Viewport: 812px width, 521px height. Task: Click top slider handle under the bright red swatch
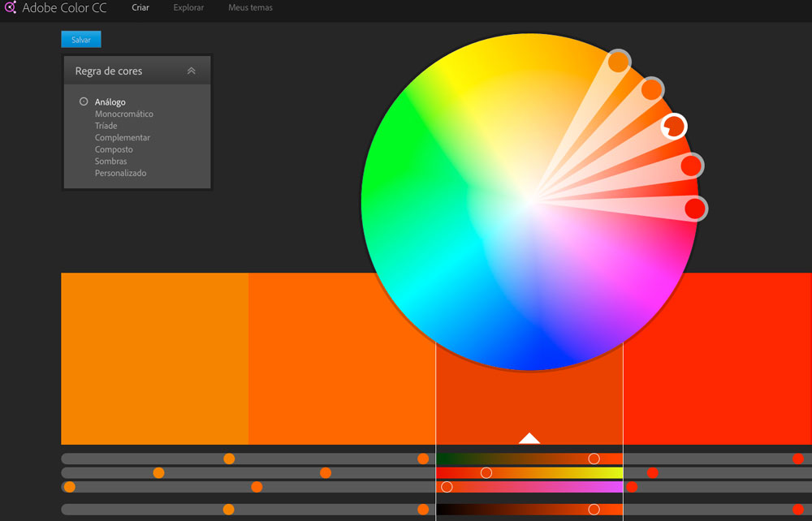point(798,459)
